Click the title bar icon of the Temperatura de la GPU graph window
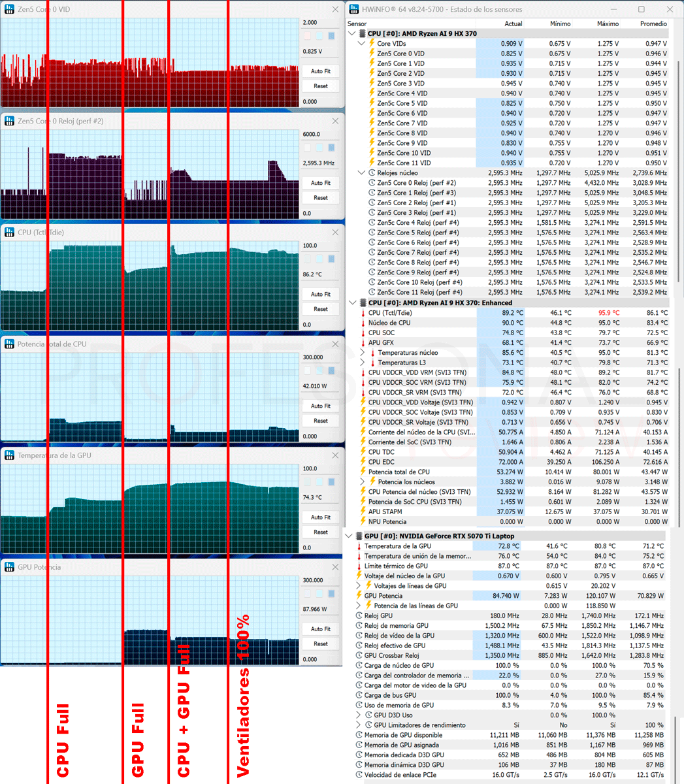 click(x=9, y=455)
